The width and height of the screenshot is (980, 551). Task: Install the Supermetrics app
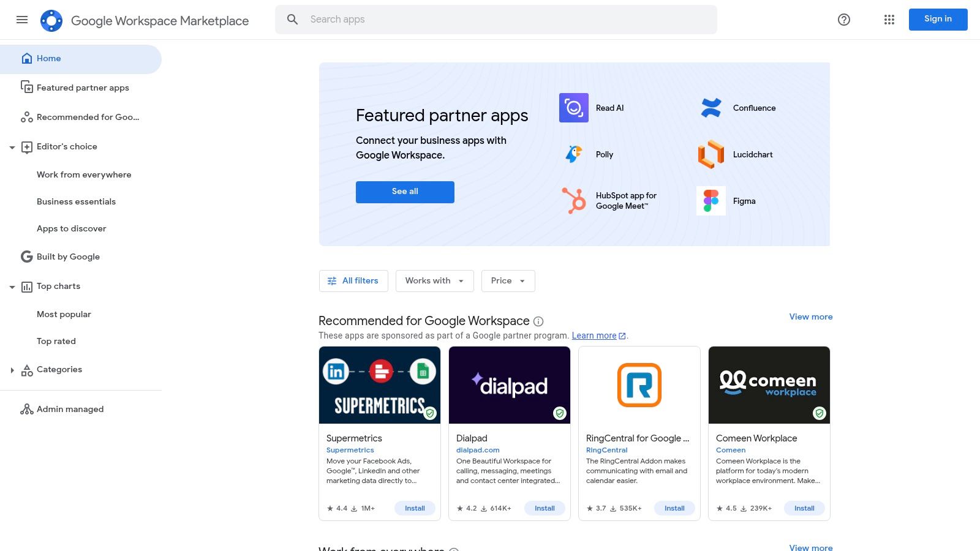(x=415, y=508)
